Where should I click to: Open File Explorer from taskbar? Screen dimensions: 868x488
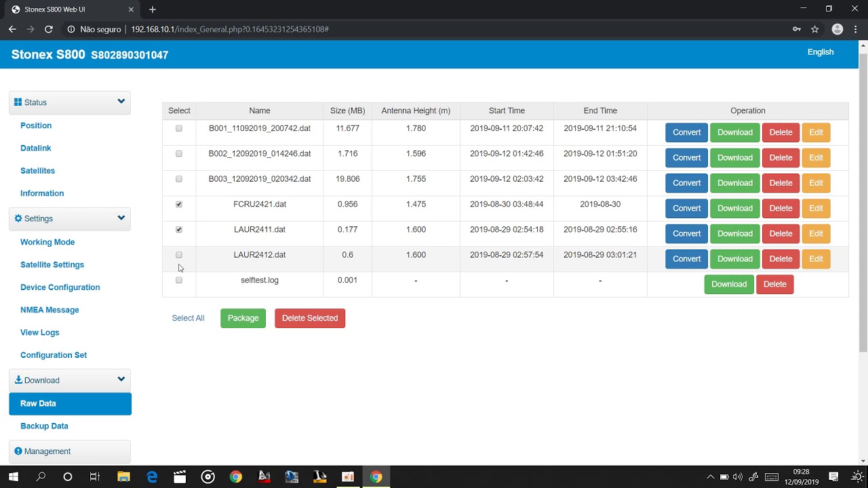tap(123, 476)
